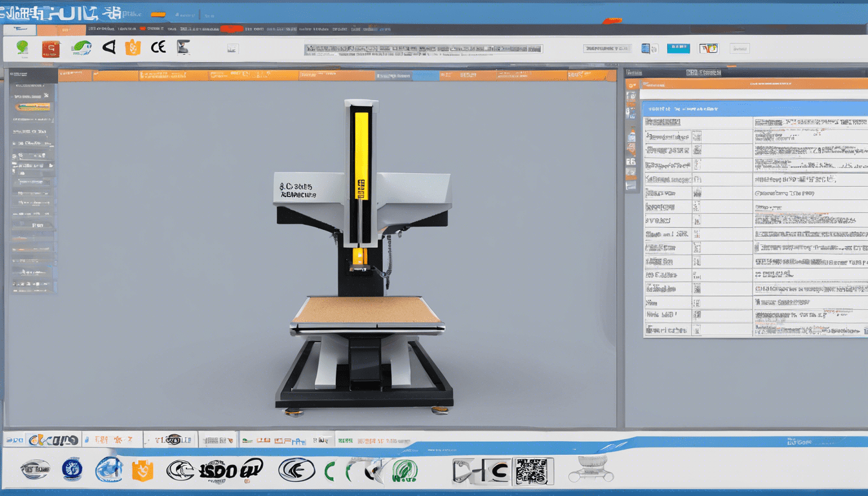Click the blue globe swirl logo at bottom
The height and width of the screenshot is (496, 868).
point(108,469)
